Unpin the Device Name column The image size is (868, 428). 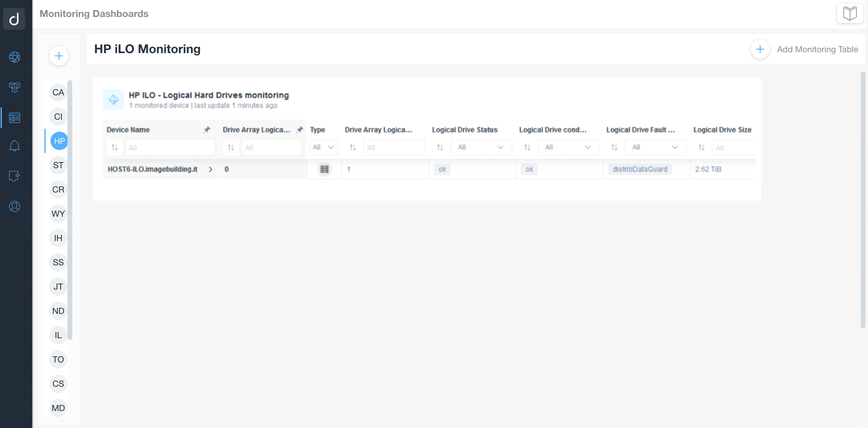207,130
